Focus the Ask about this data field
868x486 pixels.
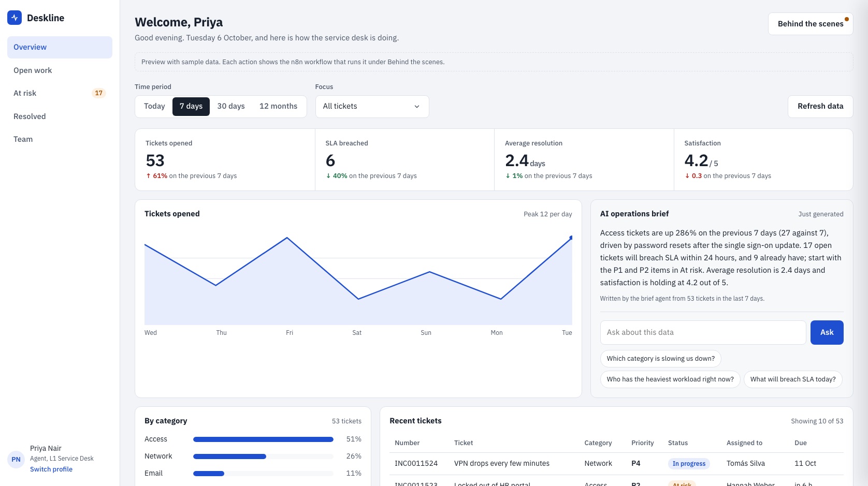point(703,332)
